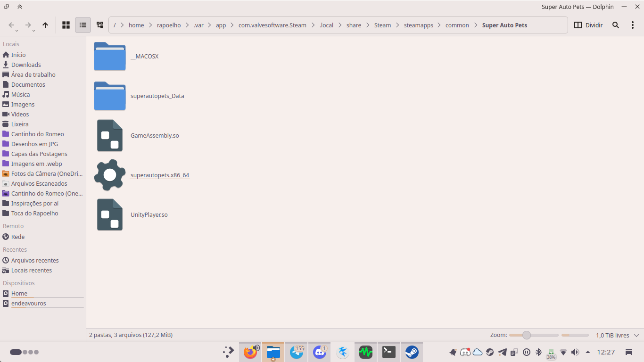Open the status bar free-space chevron

tap(636, 335)
